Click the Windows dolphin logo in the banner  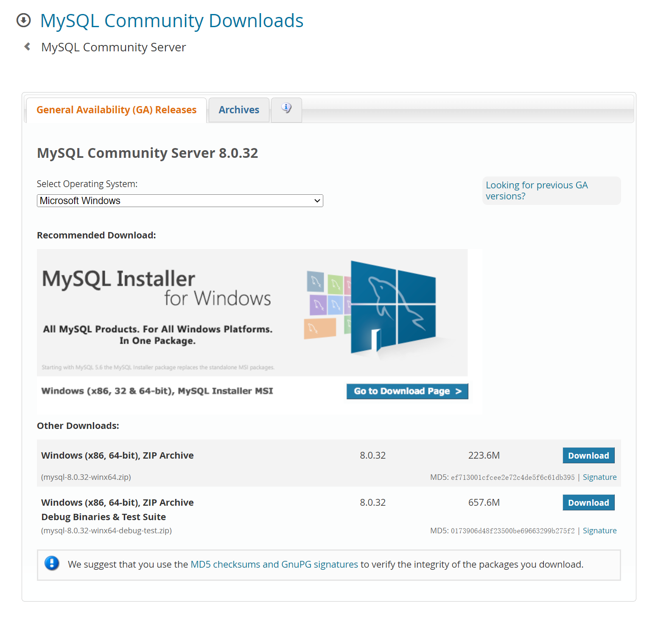393,307
